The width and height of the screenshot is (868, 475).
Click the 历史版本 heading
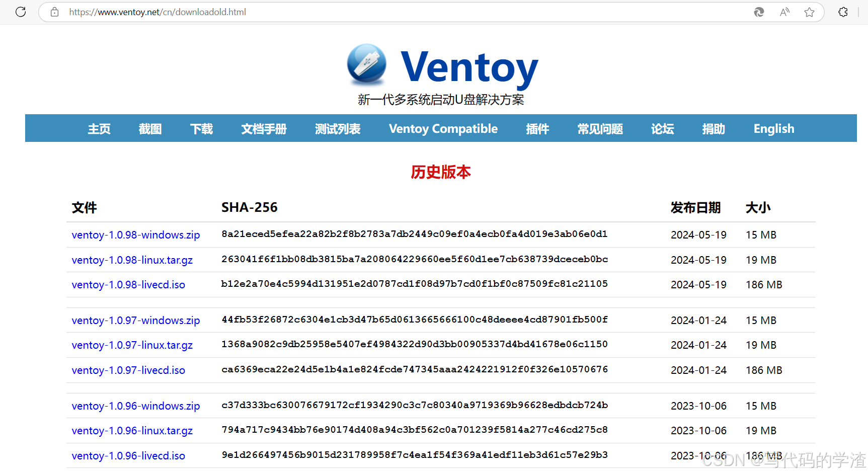tap(441, 172)
